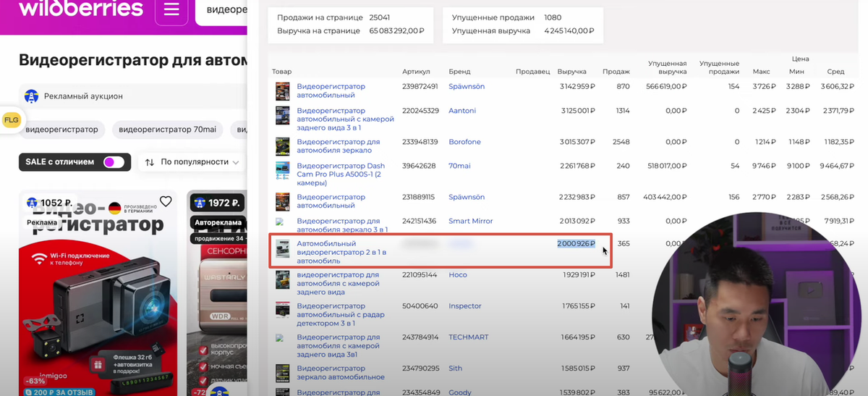This screenshot has height=396, width=868.
Task: Open the Hoco brand link
Action: click(x=458, y=275)
